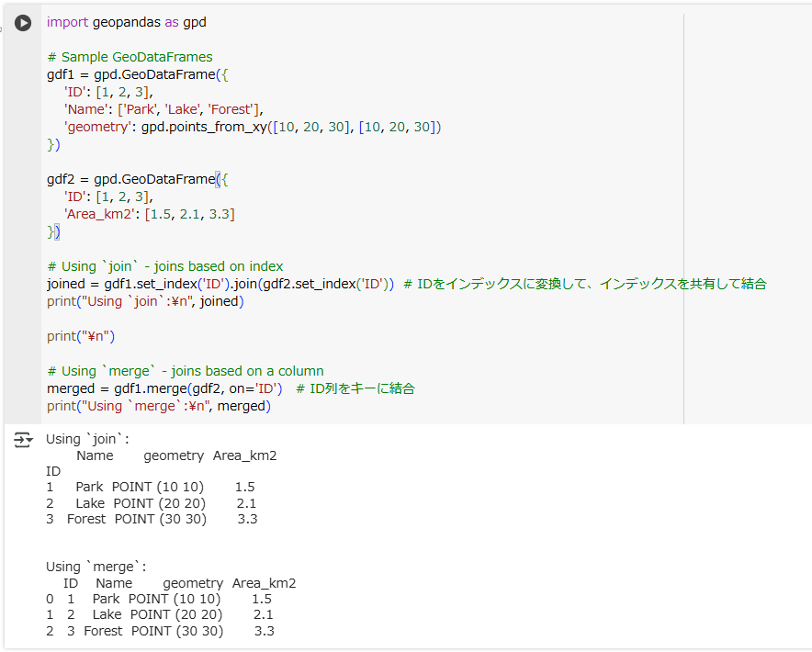Screen dimensions: 812x652
Task: Click the join output row for Forest
Action: (152, 519)
